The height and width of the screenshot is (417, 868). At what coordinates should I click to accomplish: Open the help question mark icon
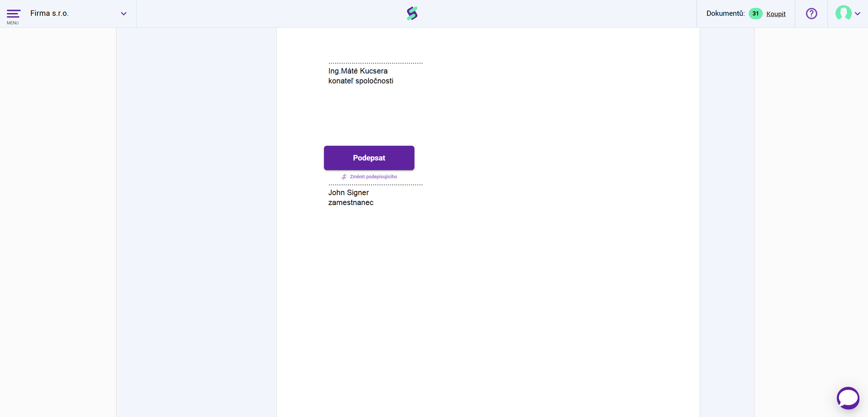point(811,14)
